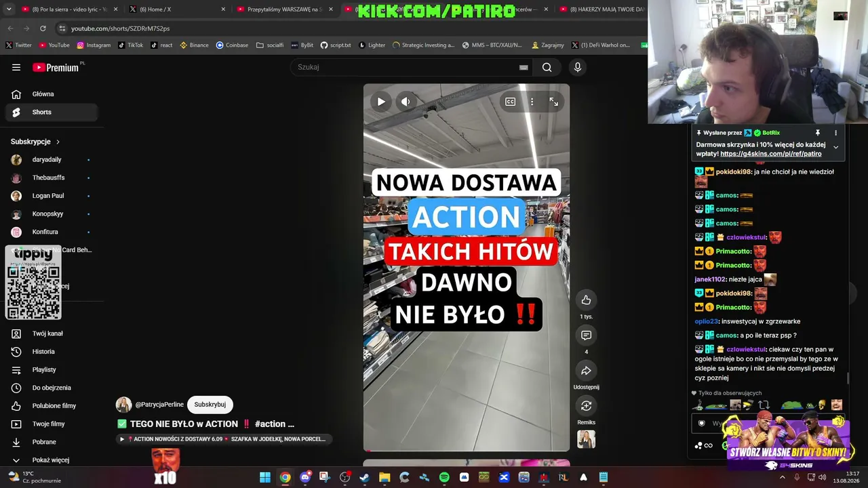This screenshot has width=868, height=488.
Task: Like the Short video
Action: 587,300
